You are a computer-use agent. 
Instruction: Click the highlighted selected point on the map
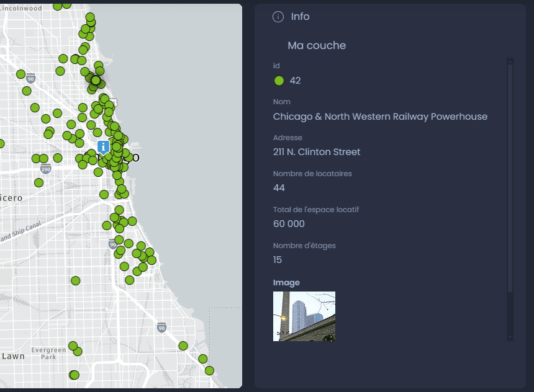(x=96, y=81)
